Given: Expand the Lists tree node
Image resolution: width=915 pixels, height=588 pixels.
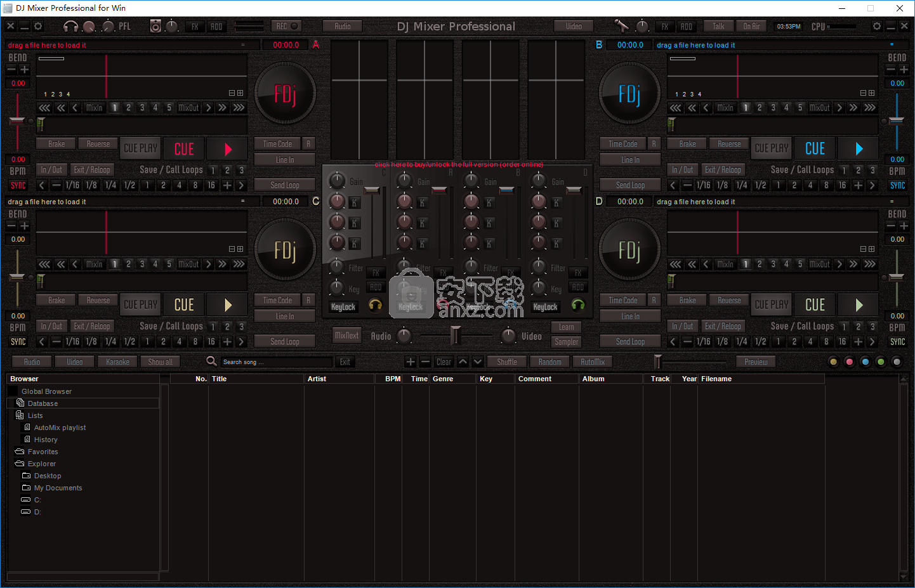Looking at the screenshot, I should [35, 415].
